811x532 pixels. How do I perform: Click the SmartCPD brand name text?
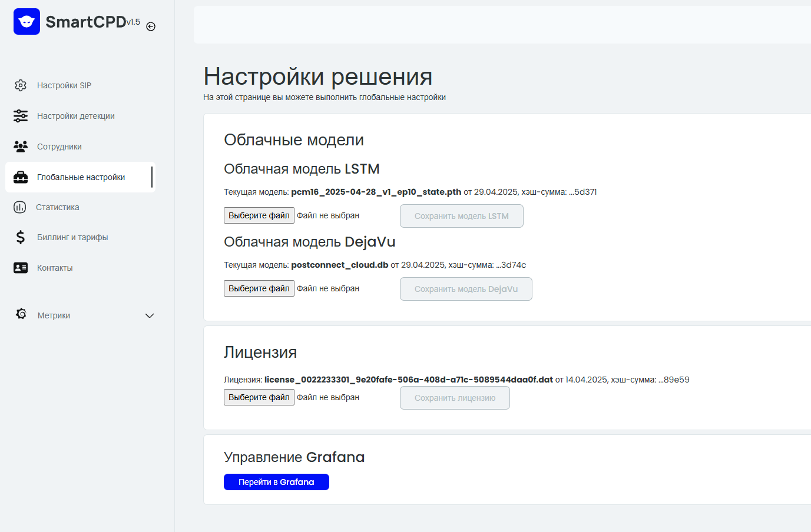86,22
